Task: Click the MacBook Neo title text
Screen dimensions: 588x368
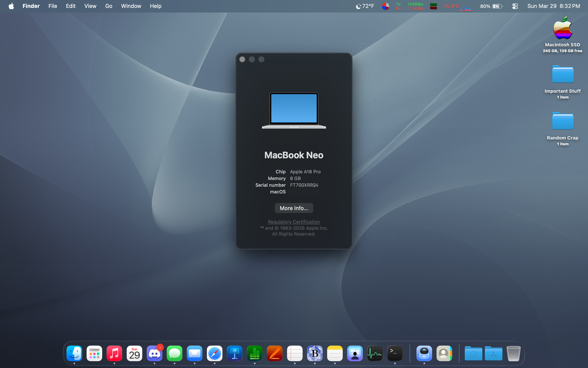Action: 294,155
